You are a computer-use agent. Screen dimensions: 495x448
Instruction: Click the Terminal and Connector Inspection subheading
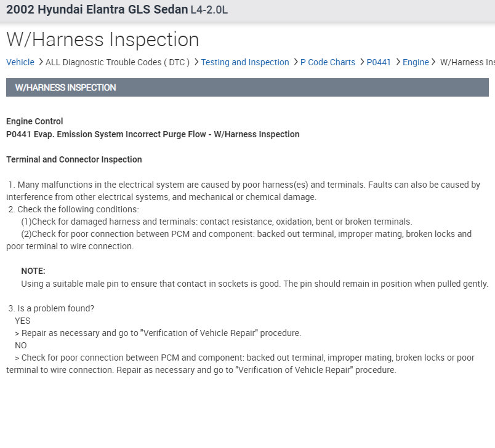tap(74, 159)
